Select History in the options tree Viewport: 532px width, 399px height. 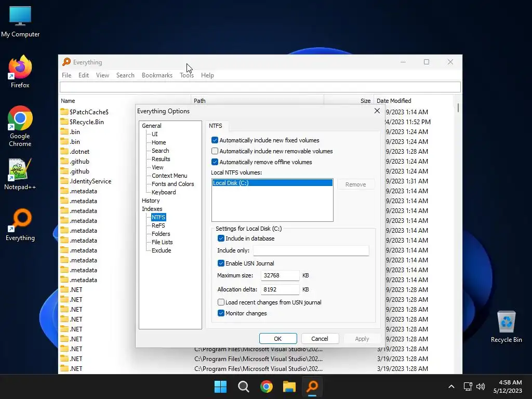151,201
